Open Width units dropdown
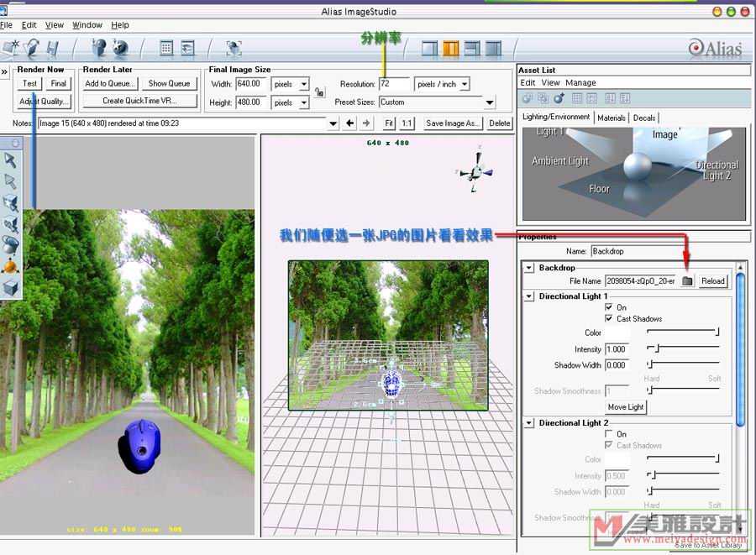 point(304,84)
